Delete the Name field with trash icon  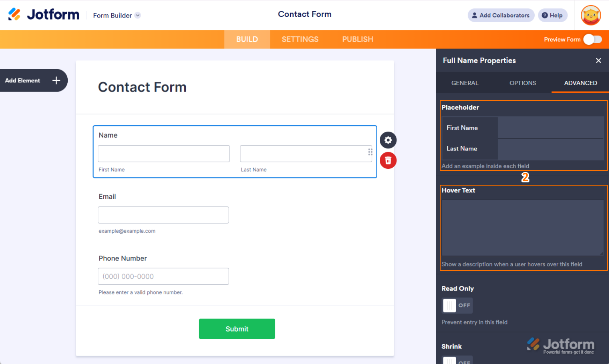pos(388,160)
